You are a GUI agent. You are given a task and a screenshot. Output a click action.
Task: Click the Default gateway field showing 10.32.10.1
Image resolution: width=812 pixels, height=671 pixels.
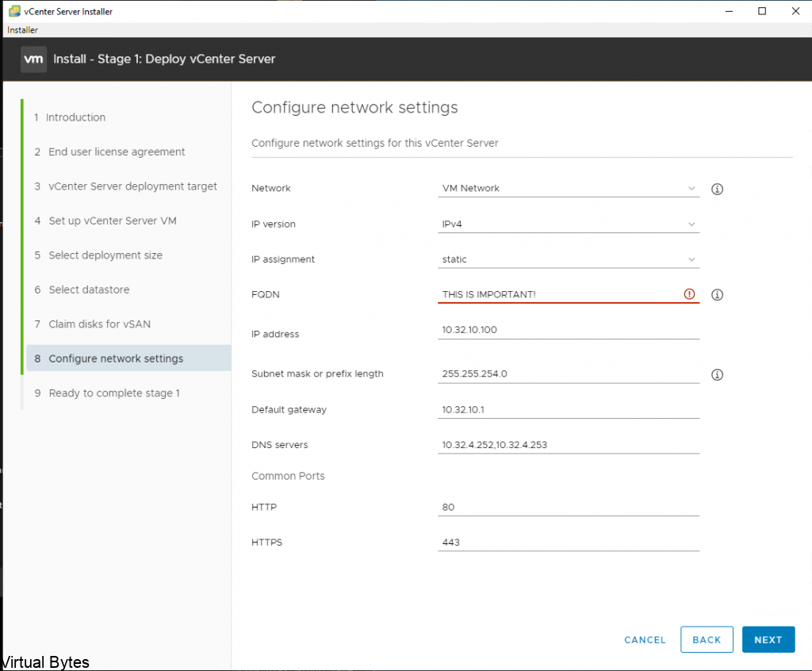pos(568,410)
